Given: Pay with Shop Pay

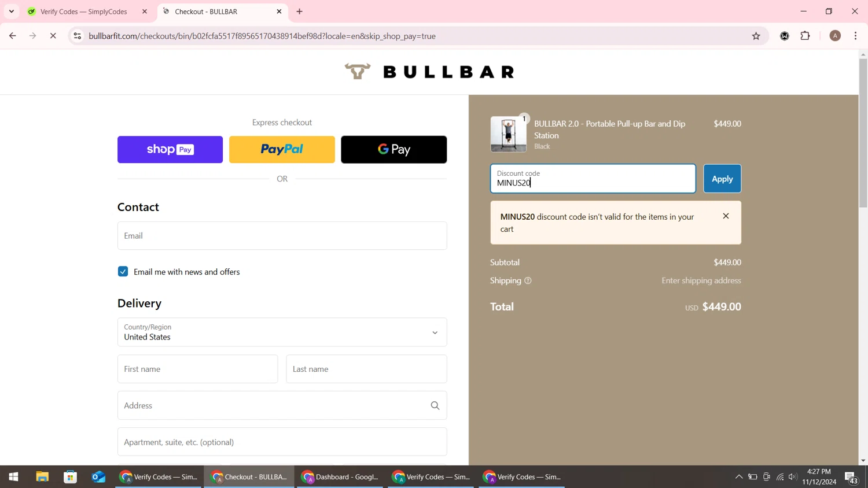Looking at the screenshot, I should point(170,150).
